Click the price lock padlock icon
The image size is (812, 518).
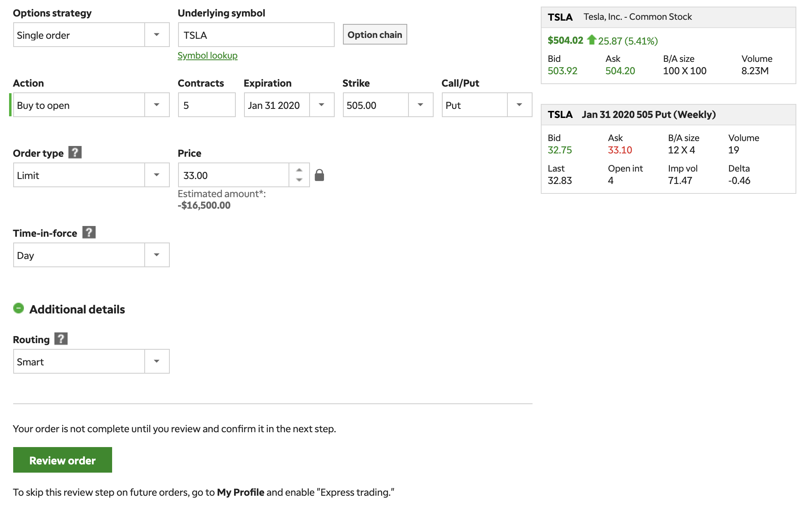pyautogui.click(x=319, y=175)
